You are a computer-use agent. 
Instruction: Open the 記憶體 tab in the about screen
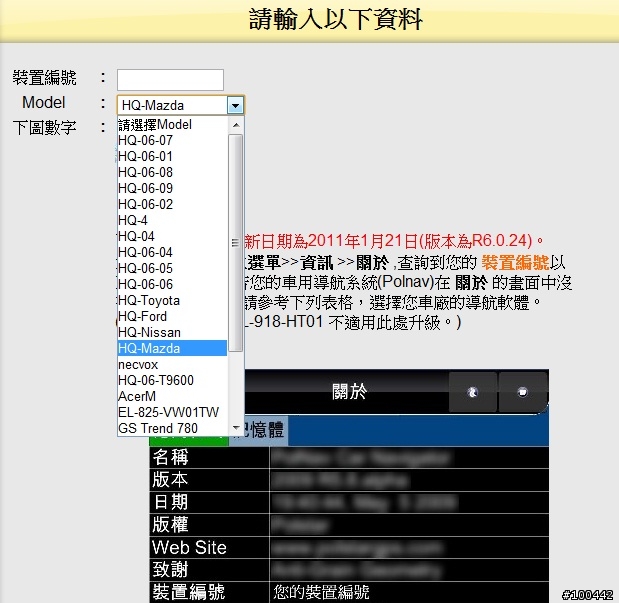pos(262,430)
